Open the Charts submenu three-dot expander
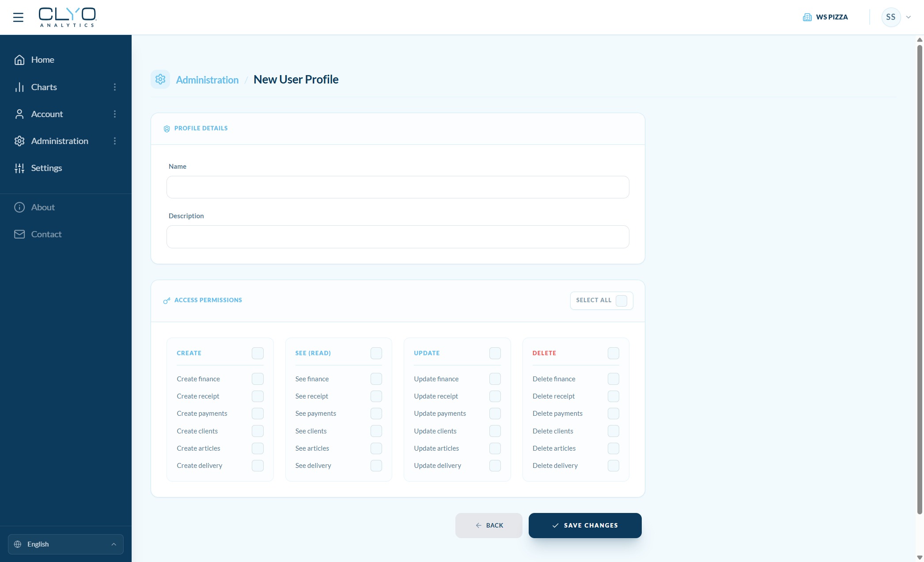 [115, 87]
